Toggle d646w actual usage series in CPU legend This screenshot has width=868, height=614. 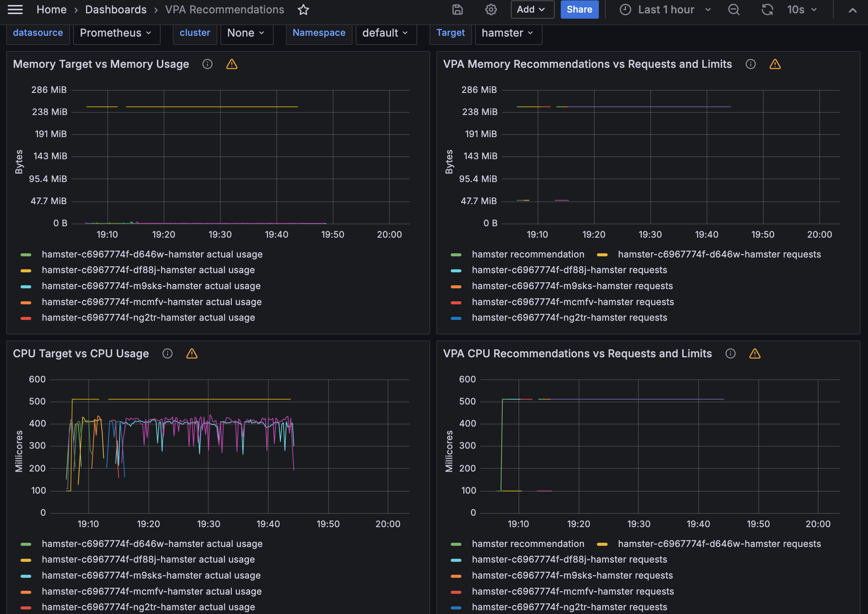[x=152, y=544]
